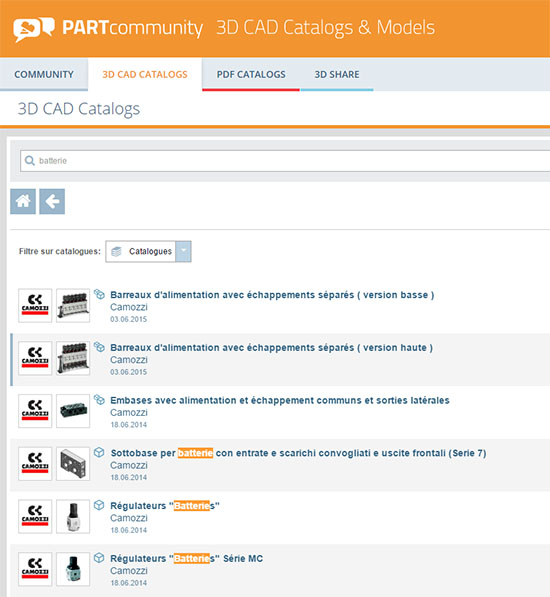Click assembly icon beside Embases title
Image resolution: width=550 pixels, height=597 pixels.
tap(99, 399)
